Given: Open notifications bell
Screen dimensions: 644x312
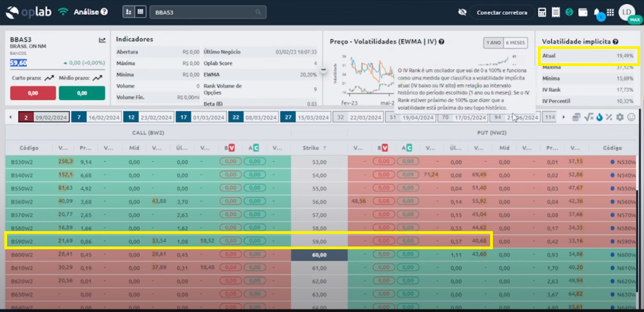Looking at the screenshot, I should 597,12.
